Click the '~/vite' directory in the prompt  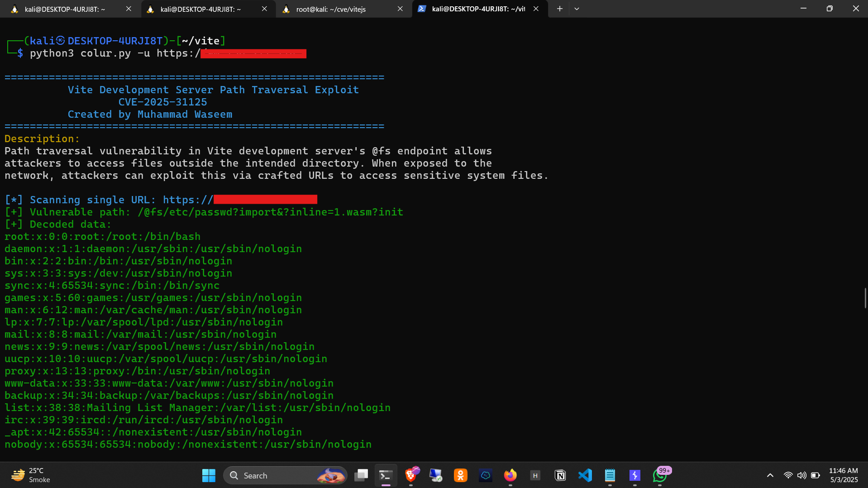coord(201,41)
